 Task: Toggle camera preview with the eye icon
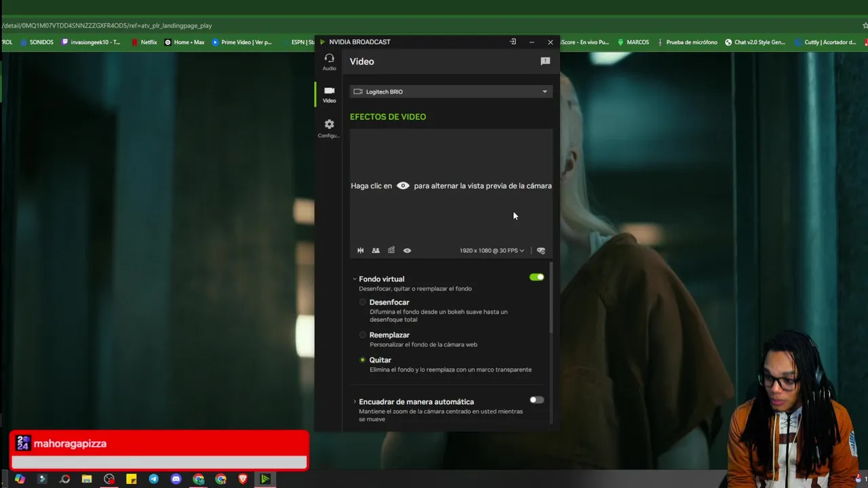407,251
